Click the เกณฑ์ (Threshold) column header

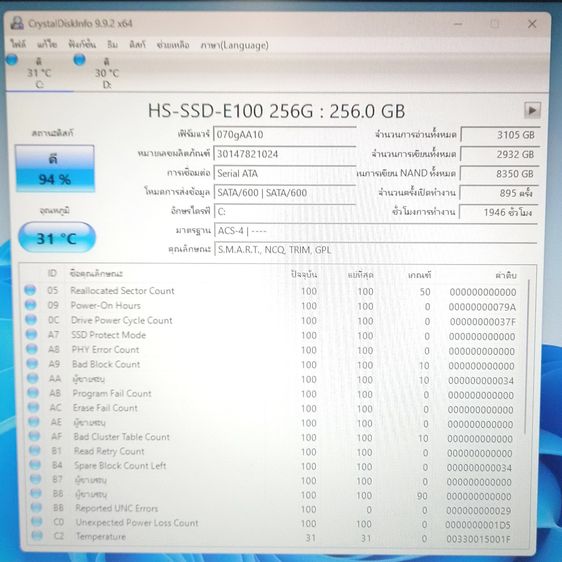pos(419,275)
